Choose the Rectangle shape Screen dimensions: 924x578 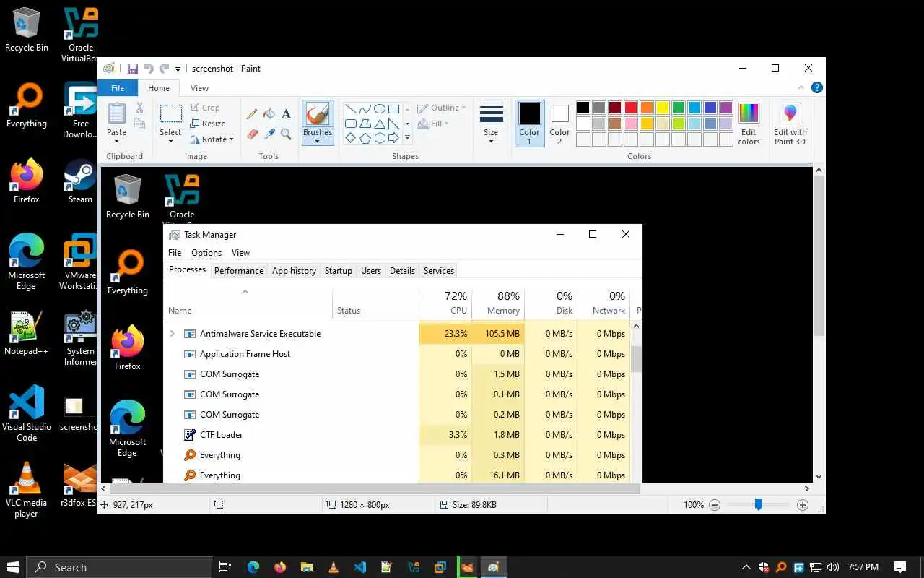[x=393, y=109]
